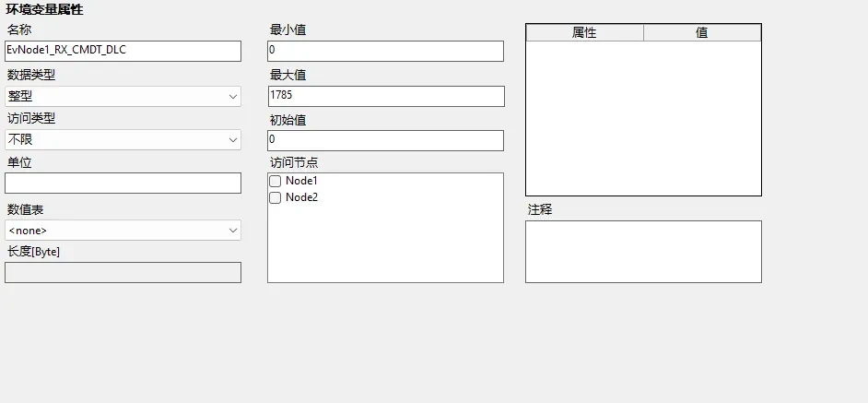Click the Node1 label in 访问节点 list

coord(301,181)
